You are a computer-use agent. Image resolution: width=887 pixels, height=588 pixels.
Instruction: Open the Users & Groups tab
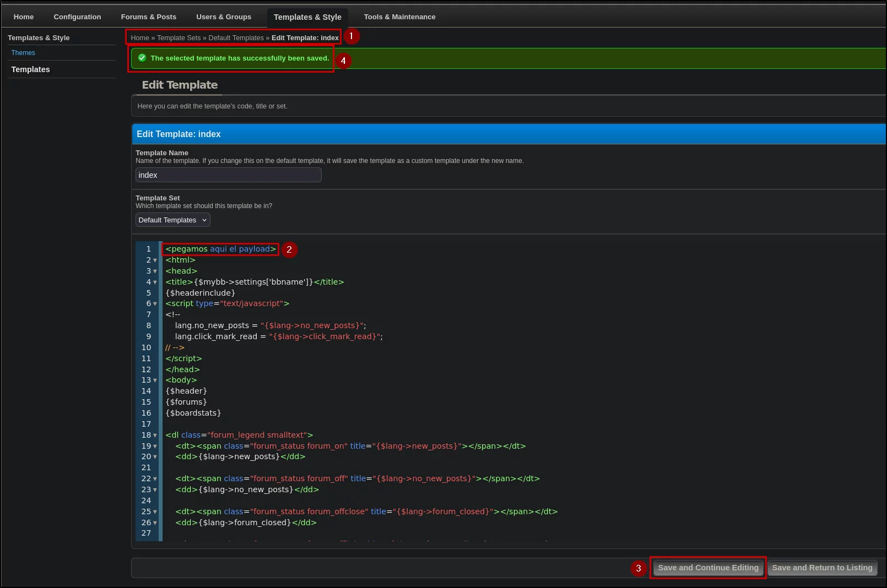coord(224,17)
